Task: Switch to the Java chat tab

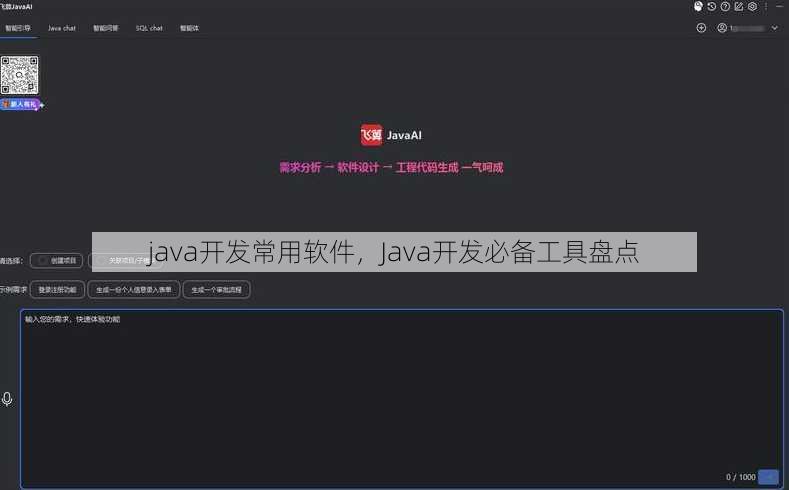Action: click(x=62, y=28)
